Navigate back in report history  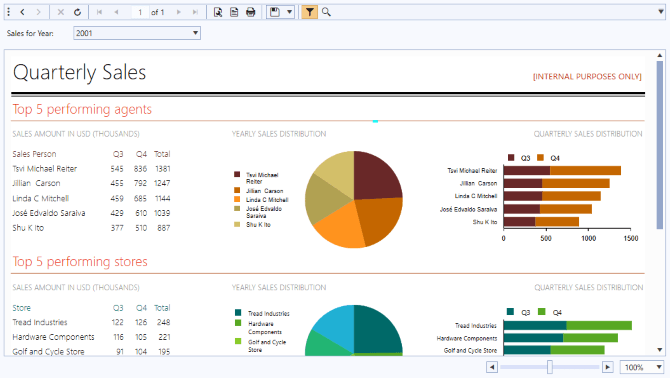coord(22,12)
